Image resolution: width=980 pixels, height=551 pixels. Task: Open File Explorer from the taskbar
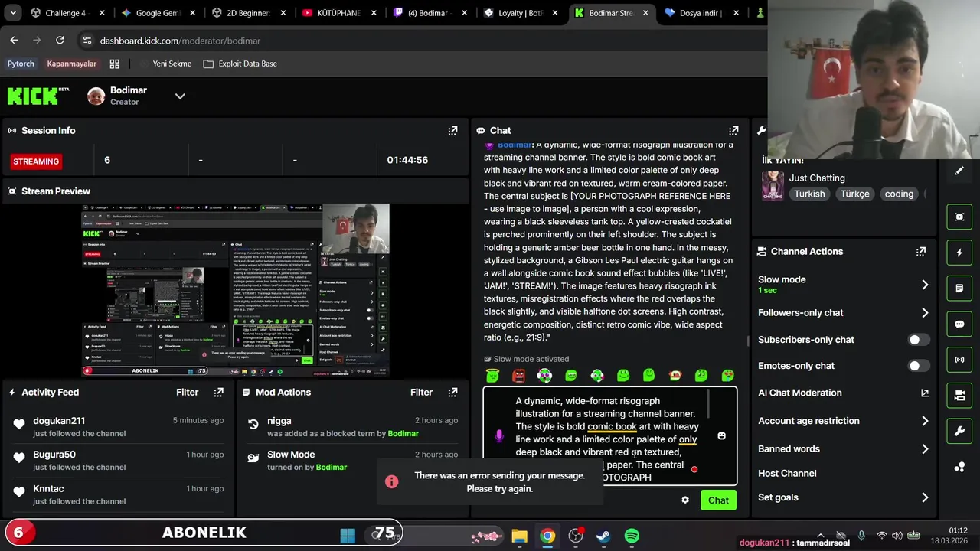519,536
